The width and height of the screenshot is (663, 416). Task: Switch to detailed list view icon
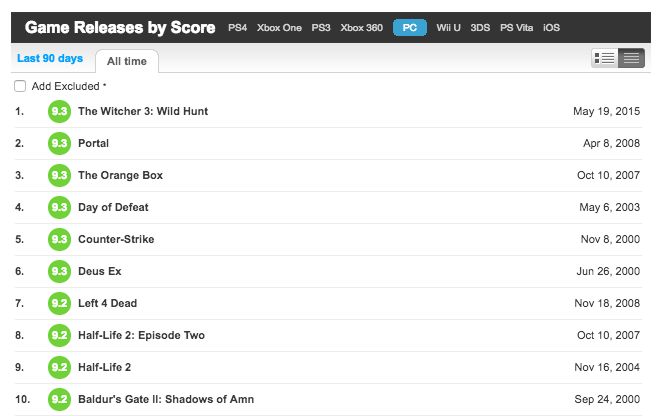click(x=605, y=58)
